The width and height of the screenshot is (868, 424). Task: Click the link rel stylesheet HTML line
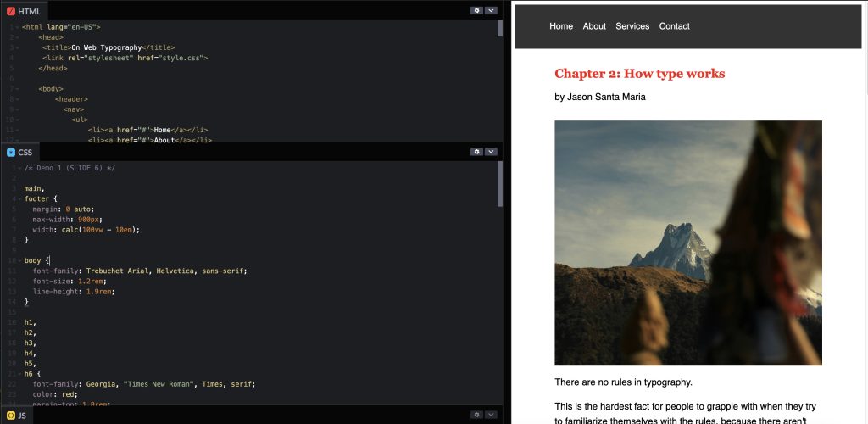point(125,58)
